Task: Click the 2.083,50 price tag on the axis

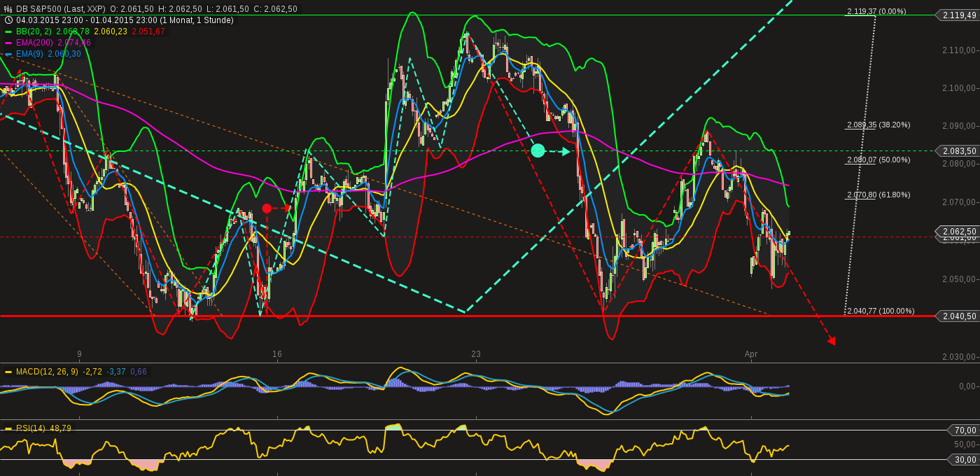Action: [x=958, y=150]
